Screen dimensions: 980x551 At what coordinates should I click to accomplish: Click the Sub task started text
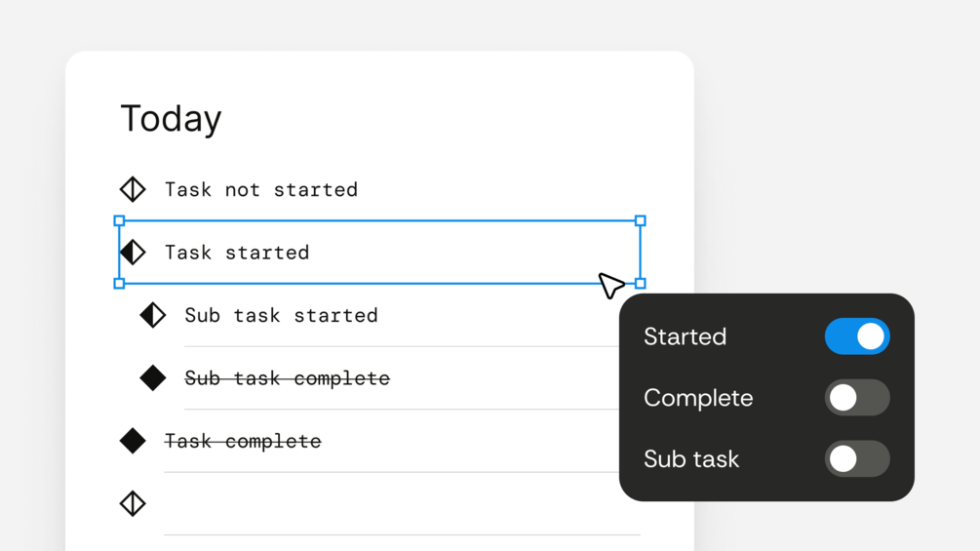[281, 315]
